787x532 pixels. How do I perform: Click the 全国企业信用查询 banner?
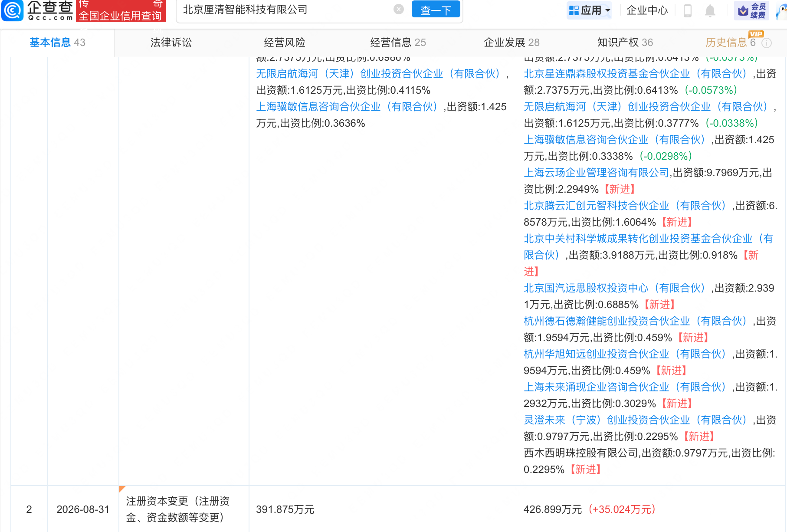tap(121, 11)
